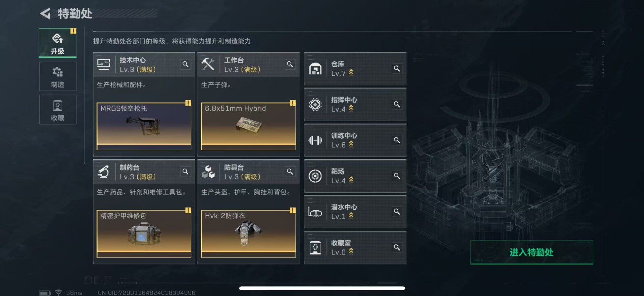Click the magnifier icon on 收藏室
Image resolution: width=644 pixels, height=296 pixels.
point(397,247)
